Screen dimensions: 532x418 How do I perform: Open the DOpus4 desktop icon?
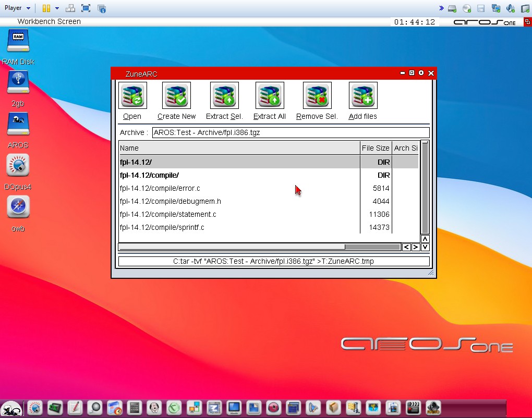click(18, 166)
